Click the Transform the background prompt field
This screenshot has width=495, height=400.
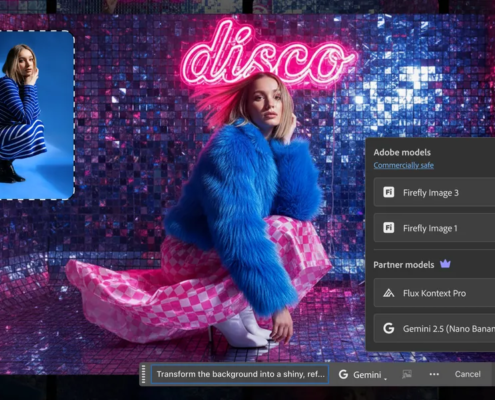coord(240,374)
